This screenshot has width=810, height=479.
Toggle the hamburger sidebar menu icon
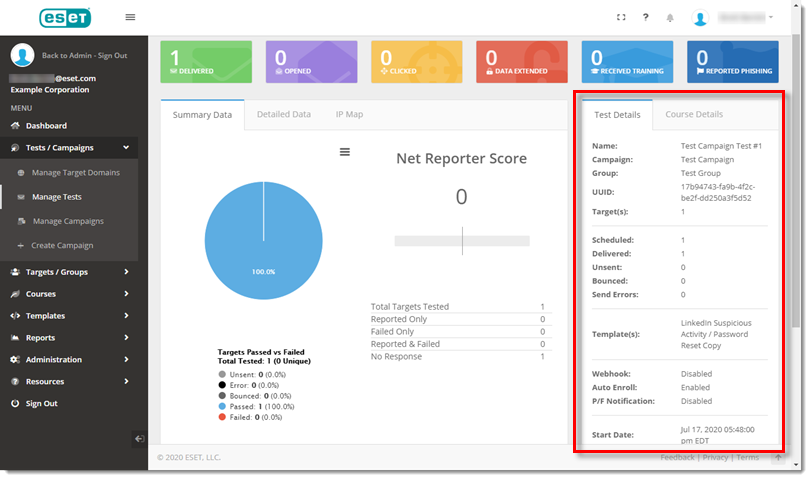point(130,17)
